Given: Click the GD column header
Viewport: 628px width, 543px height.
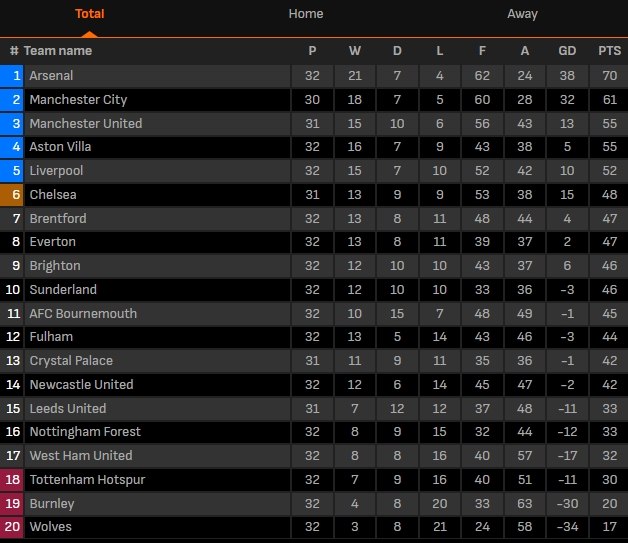Looking at the screenshot, I should [567, 51].
